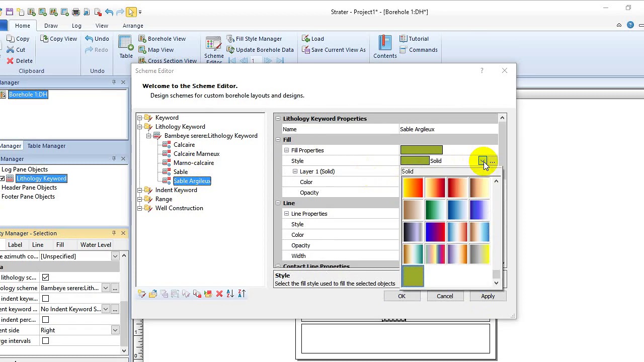Collapse the Layer 1 (Solid) expander

(x=295, y=171)
